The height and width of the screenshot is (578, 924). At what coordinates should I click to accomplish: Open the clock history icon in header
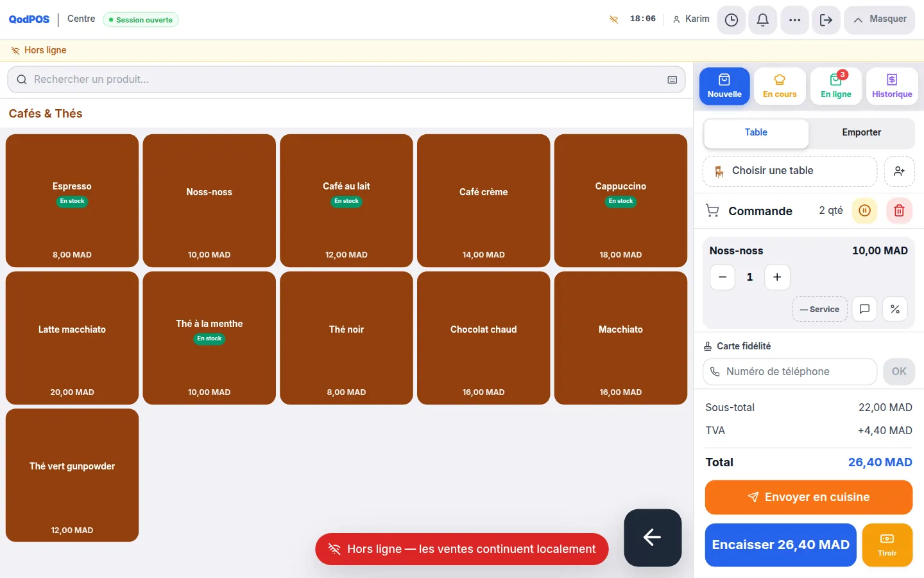731,20
